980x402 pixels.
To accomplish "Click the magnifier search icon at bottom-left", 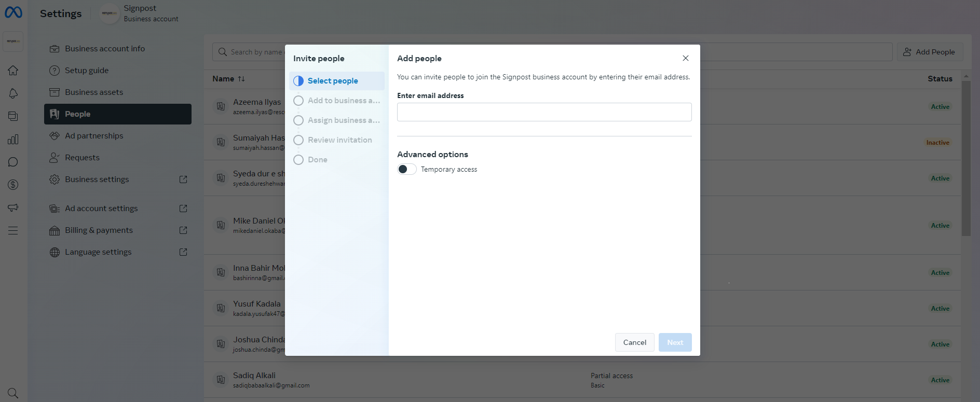I will [13, 393].
